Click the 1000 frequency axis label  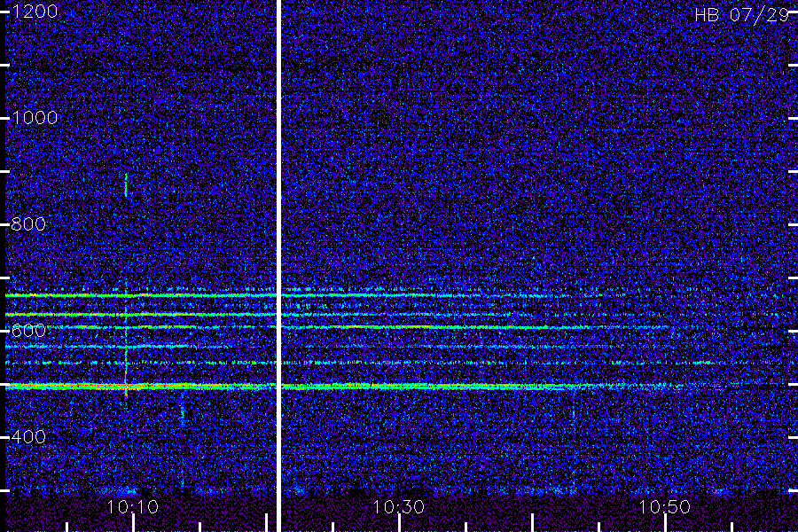[x=35, y=118]
